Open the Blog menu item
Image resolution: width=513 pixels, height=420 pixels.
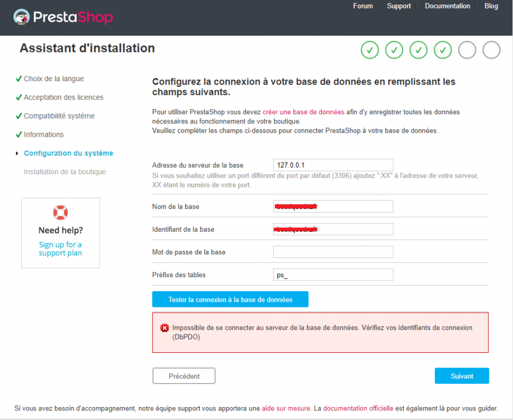coord(491,6)
